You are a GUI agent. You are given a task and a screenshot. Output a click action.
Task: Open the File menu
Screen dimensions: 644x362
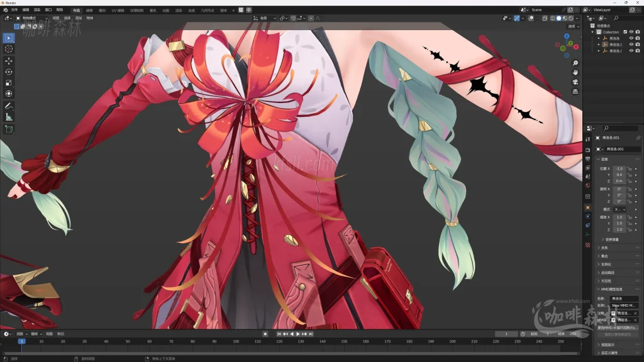[14, 10]
